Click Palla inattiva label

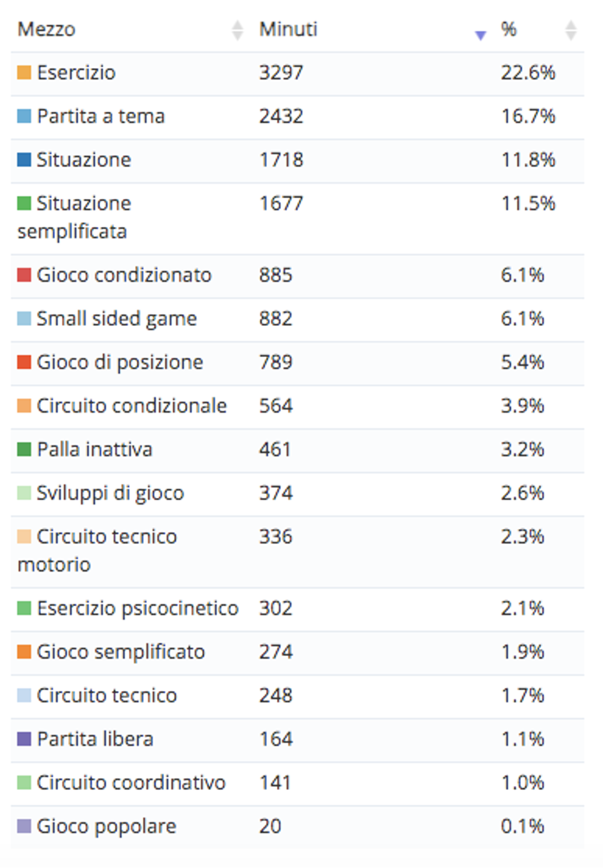pyautogui.click(x=94, y=450)
